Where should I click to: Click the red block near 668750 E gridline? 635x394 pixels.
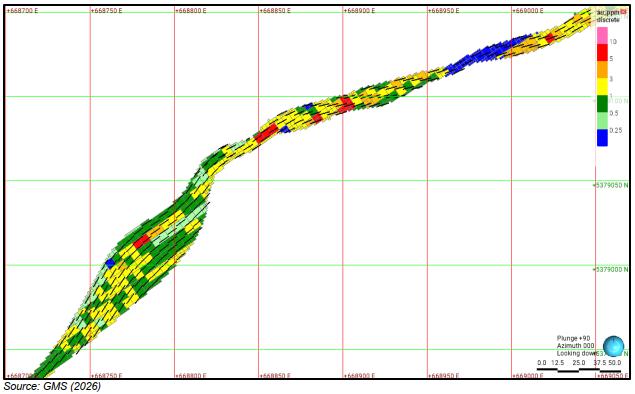(142, 242)
